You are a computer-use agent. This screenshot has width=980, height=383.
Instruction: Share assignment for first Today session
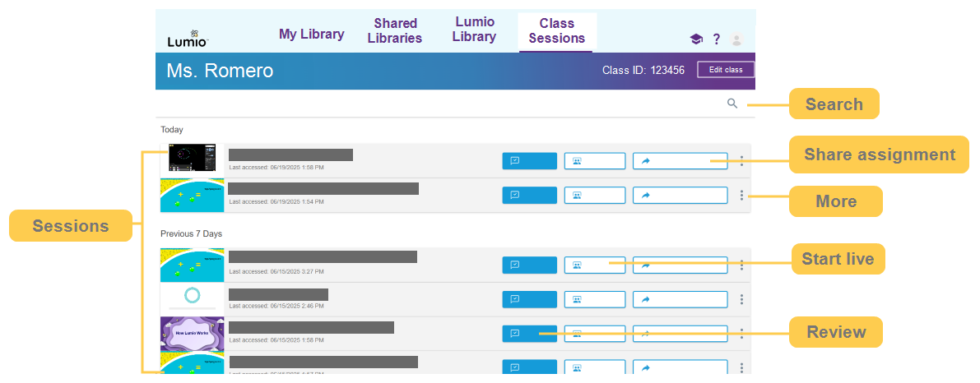tap(680, 161)
